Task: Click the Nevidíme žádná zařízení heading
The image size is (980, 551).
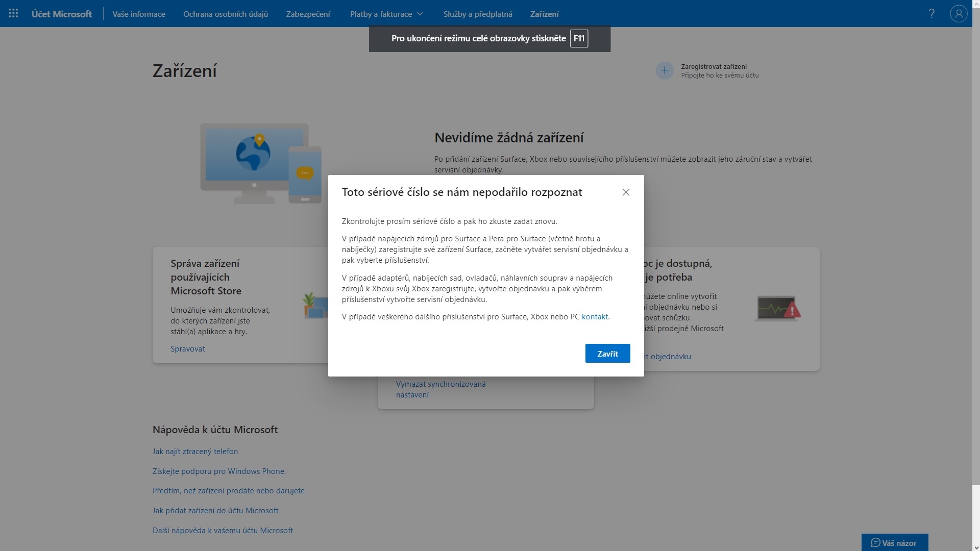Action: [509, 138]
